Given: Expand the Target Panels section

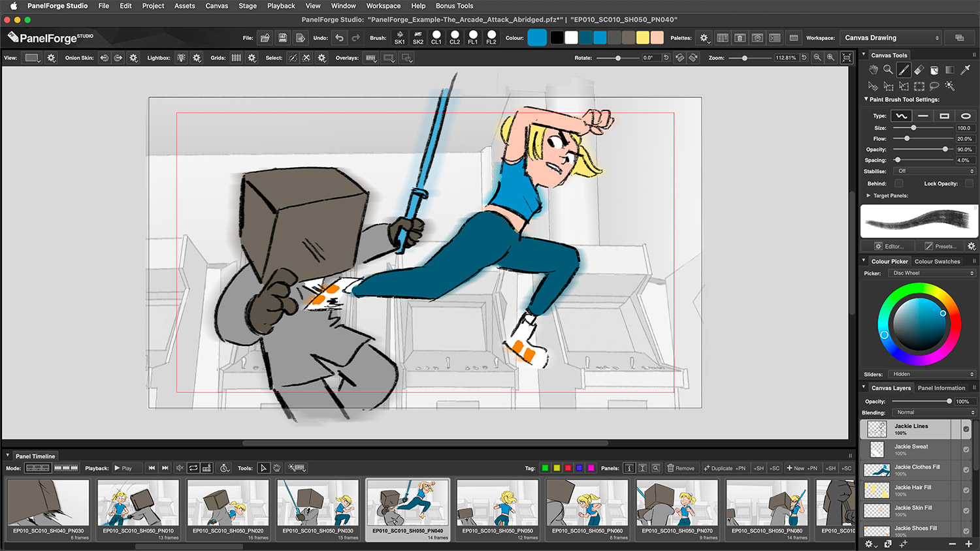Looking at the screenshot, I should pos(868,195).
